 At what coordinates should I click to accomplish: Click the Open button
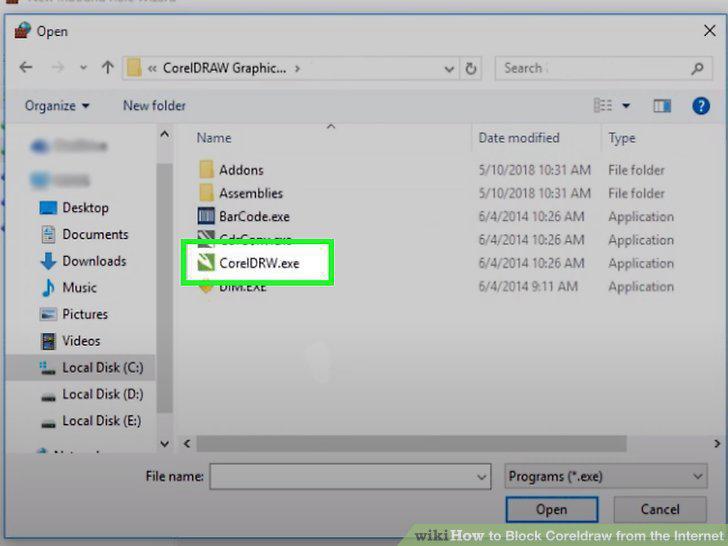coord(552,509)
